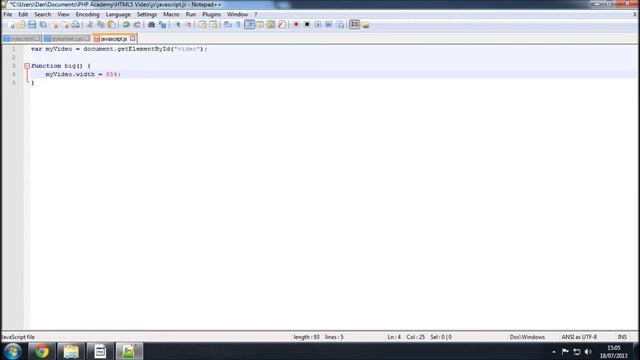Open the Run menu
The image size is (640, 360).
coord(191,14)
